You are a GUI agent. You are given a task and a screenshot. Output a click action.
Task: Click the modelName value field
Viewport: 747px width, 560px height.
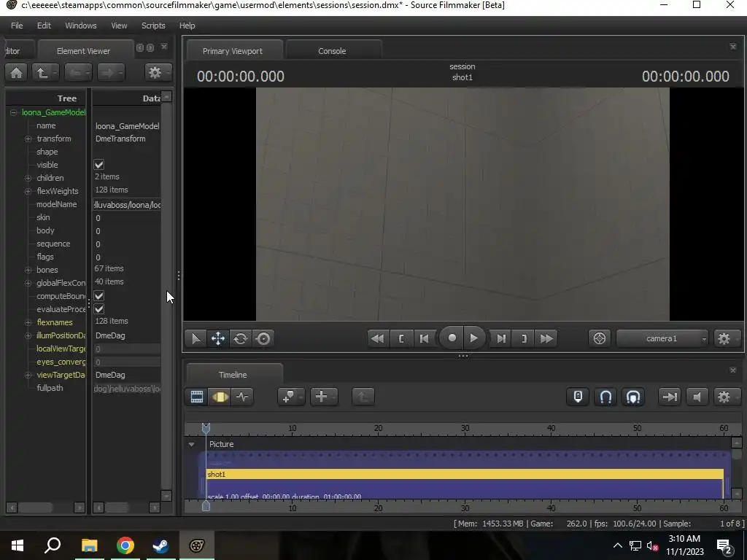pos(127,205)
